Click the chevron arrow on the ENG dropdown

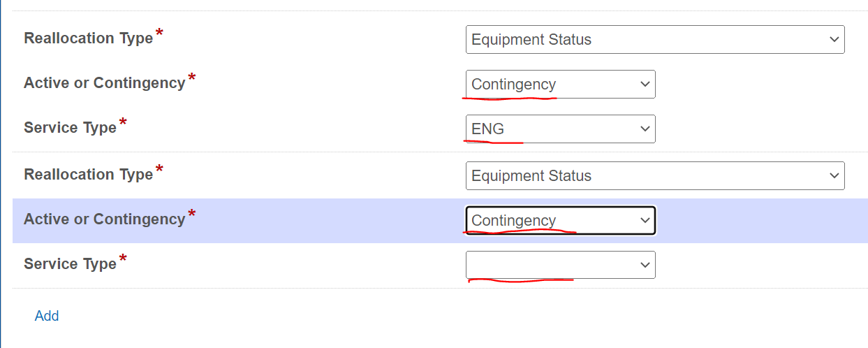tap(645, 129)
